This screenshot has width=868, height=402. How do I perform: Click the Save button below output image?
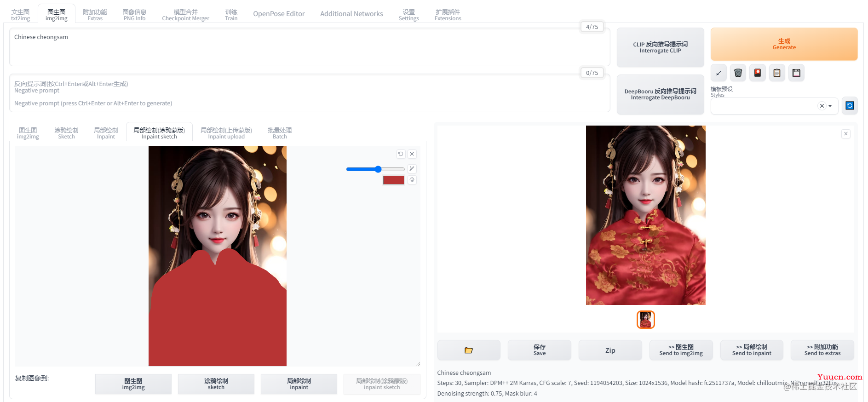(540, 350)
